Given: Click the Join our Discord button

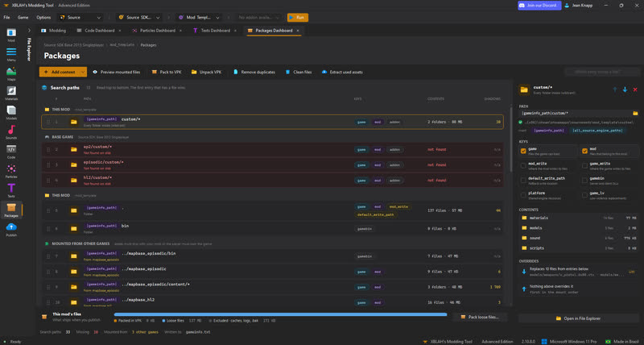Looking at the screenshot, I should (539, 6).
